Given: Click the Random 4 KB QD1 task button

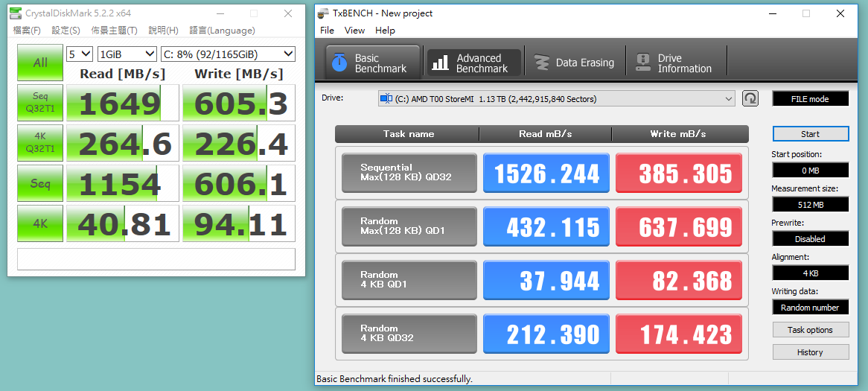Looking at the screenshot, I should tap(409, 280).
